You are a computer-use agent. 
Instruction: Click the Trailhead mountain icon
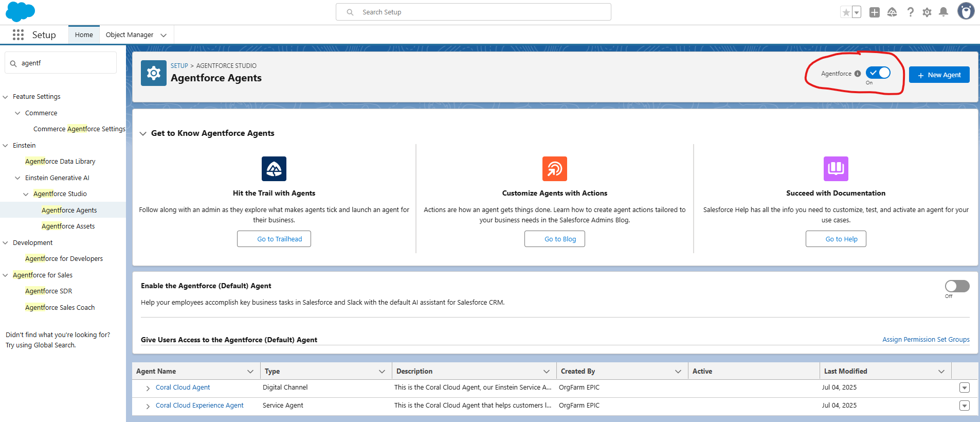pyautogui.click(x=274, y=169)
